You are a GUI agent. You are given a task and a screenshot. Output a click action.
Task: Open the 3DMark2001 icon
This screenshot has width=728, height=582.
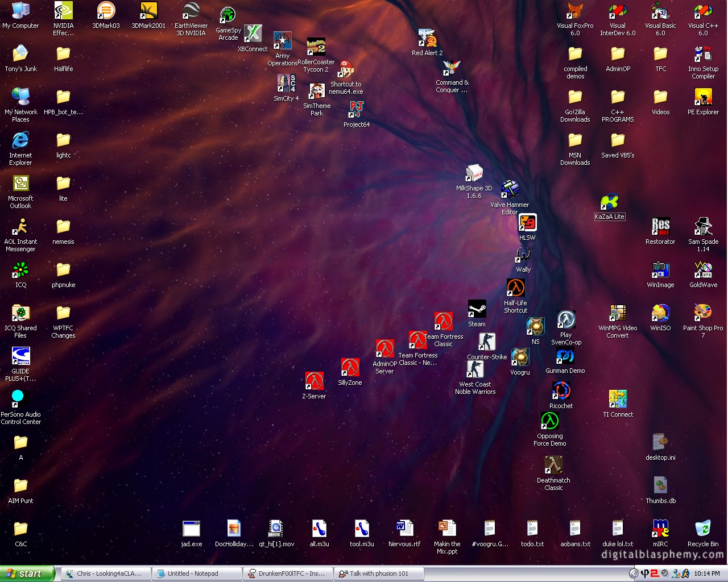[148, 15]
